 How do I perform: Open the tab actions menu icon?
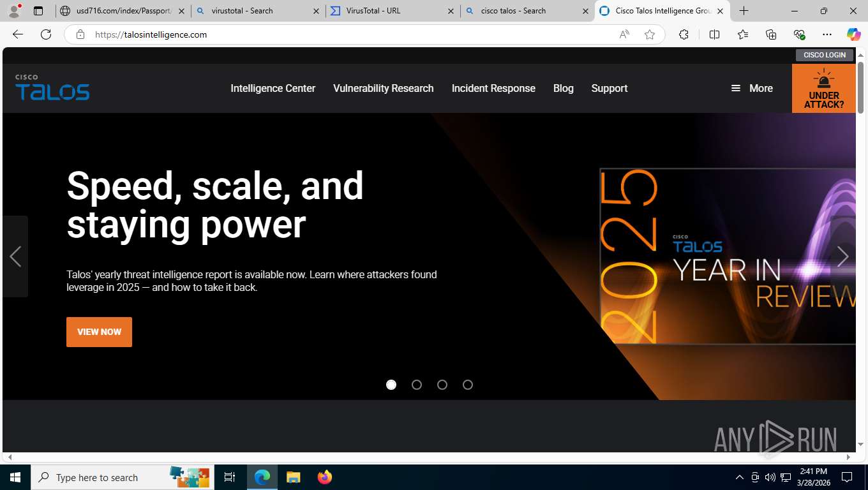38,11
